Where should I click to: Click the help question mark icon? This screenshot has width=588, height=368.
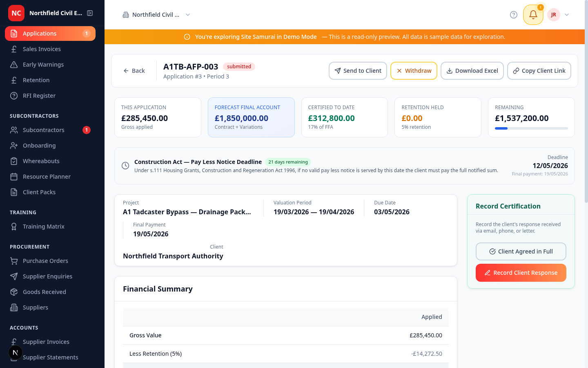[x=513, y=14]
